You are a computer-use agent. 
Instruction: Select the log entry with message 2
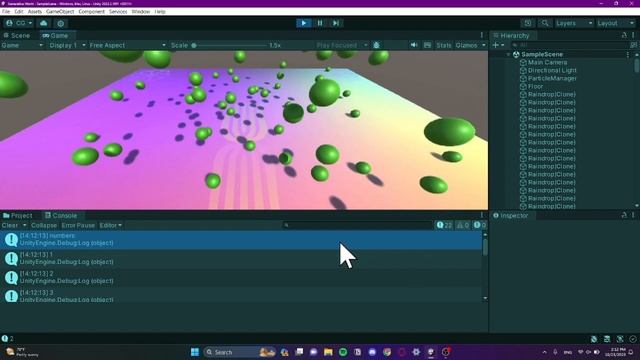click(x=241, y=278)
